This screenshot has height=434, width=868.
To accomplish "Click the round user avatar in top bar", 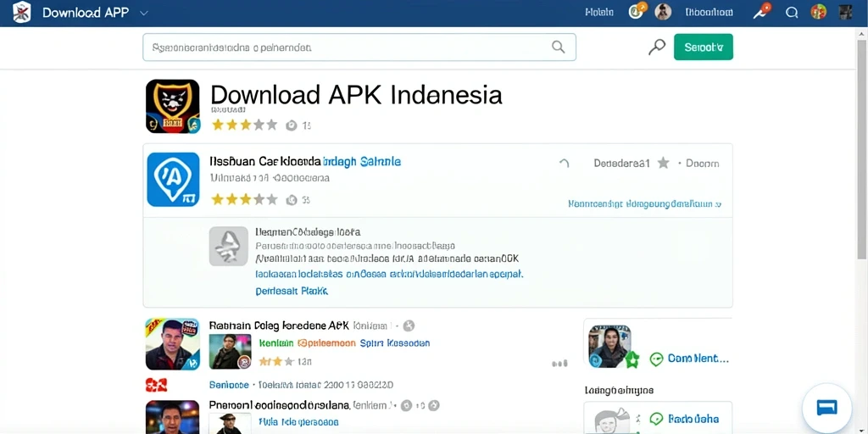I will 663,12.
